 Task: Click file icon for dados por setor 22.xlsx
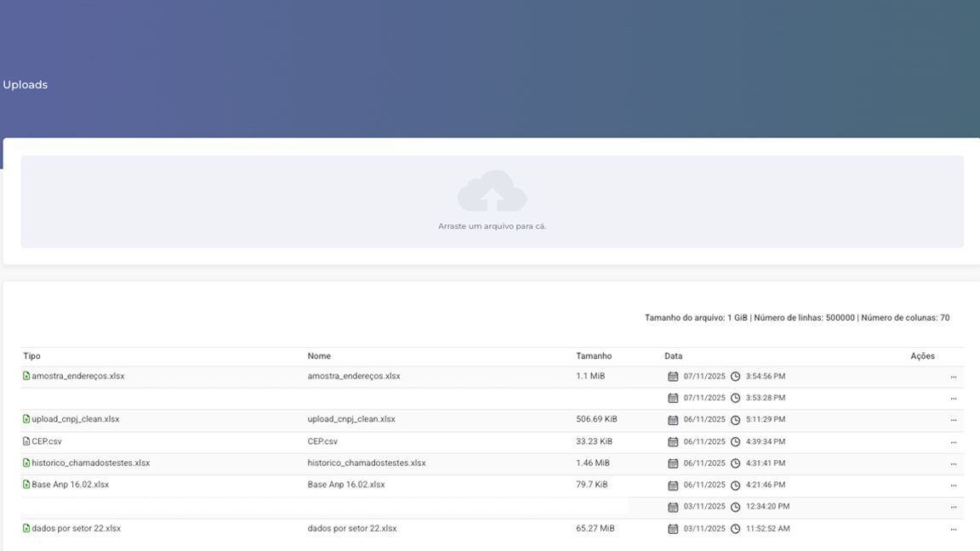26,528
